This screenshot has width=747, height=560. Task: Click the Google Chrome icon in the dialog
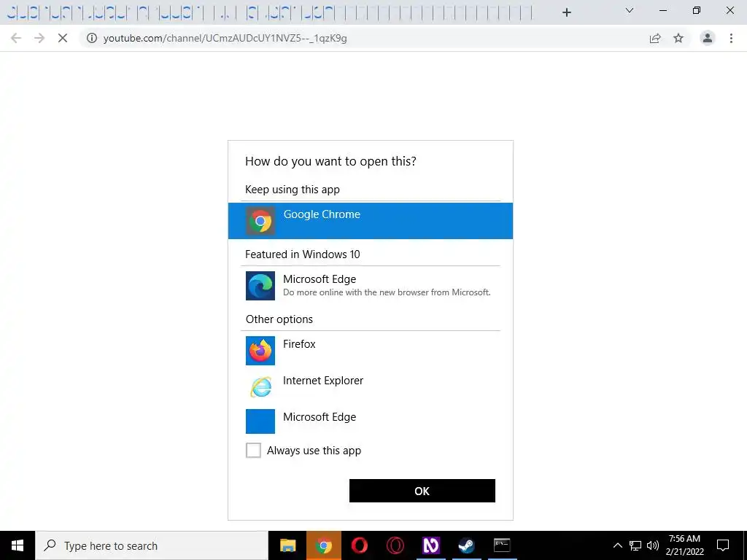click(x=260, y=221)
